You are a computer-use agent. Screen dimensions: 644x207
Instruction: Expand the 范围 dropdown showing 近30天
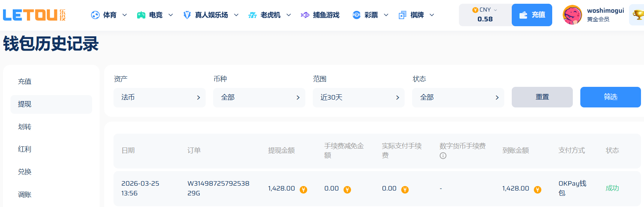359,98
